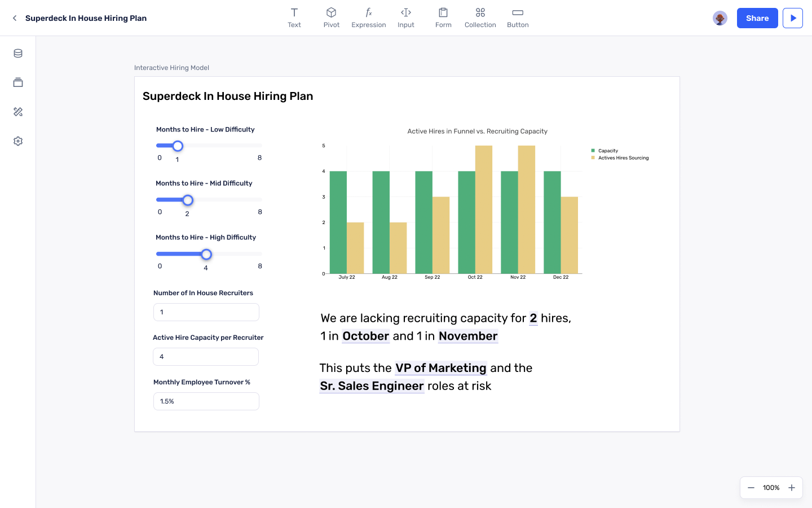Run preview with the play button
812x508 pixels.
[x=793, y=18]
